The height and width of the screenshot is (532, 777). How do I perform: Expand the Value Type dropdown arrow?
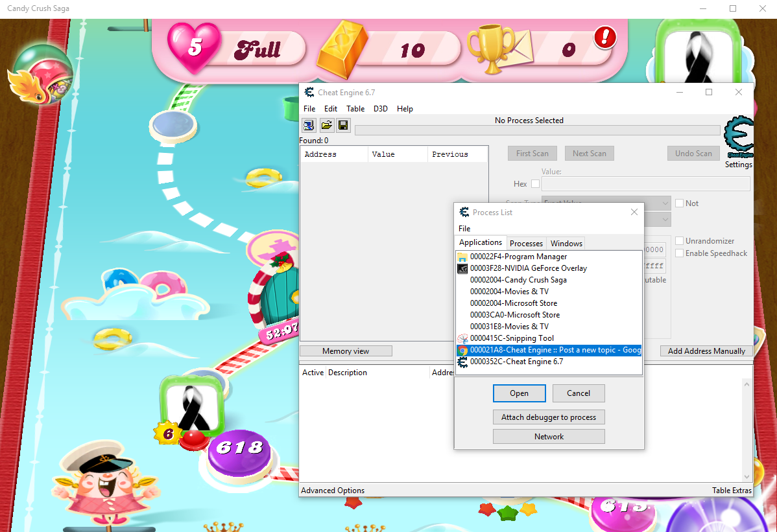tap(665, 220)
